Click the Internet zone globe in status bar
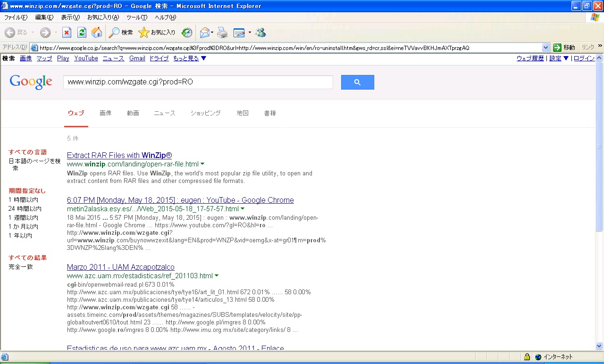 click(x=538, y=357)
